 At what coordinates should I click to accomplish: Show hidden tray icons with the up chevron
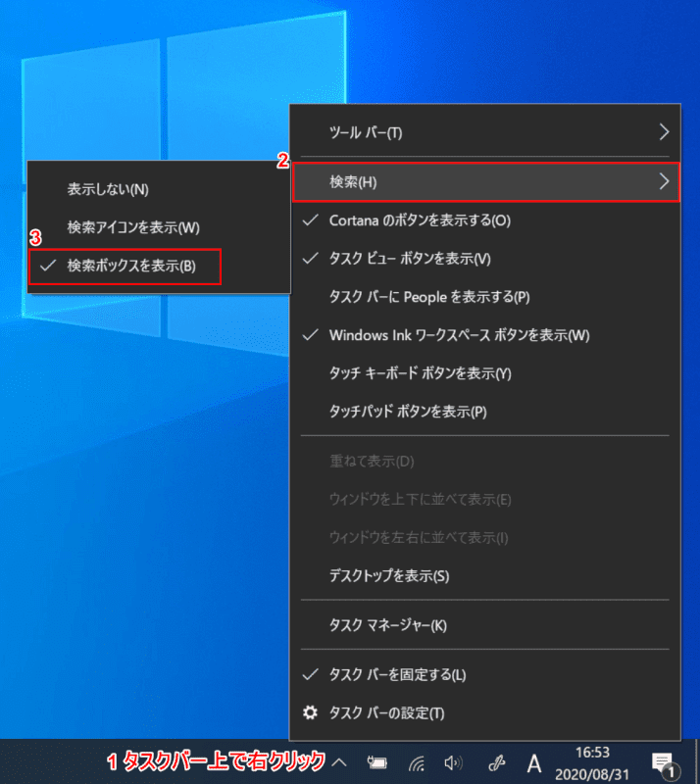pos(339,762)
